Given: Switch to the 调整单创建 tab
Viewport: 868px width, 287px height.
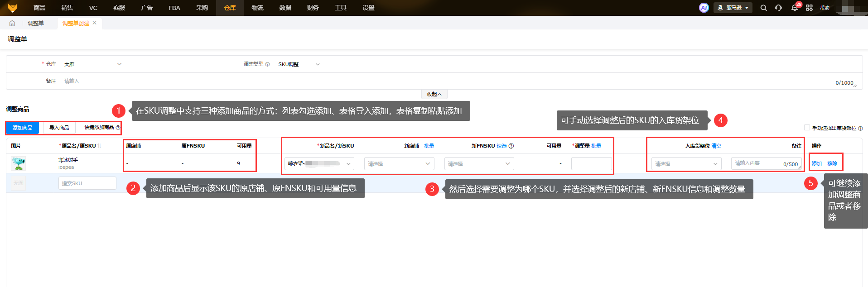Looking at the screenshot, I should click(76, 23).
